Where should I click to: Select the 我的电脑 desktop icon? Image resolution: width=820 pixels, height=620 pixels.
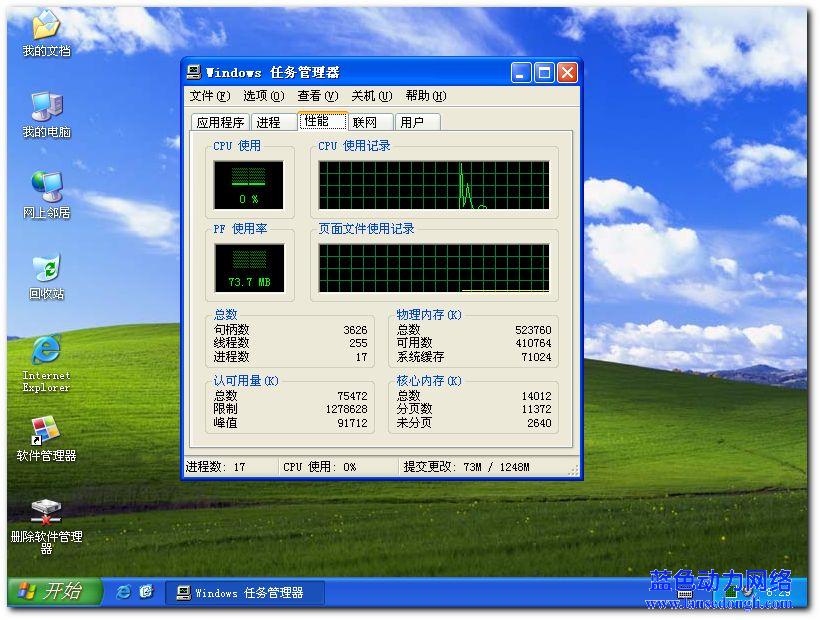[x=47, y=114]
